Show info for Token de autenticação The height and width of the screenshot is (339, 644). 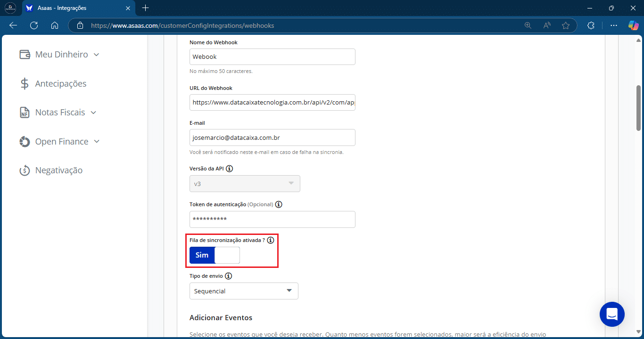pyautogui.click(x=279, y=204)
